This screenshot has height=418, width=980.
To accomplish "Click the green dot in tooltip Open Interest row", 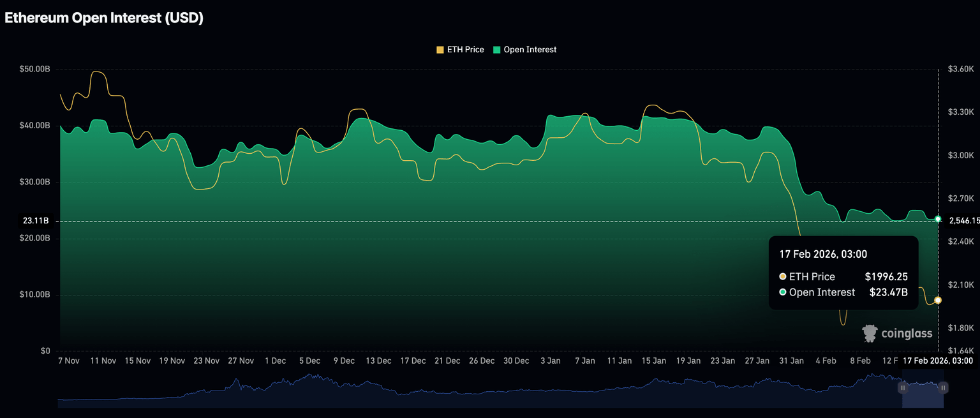I will (783, 292).
